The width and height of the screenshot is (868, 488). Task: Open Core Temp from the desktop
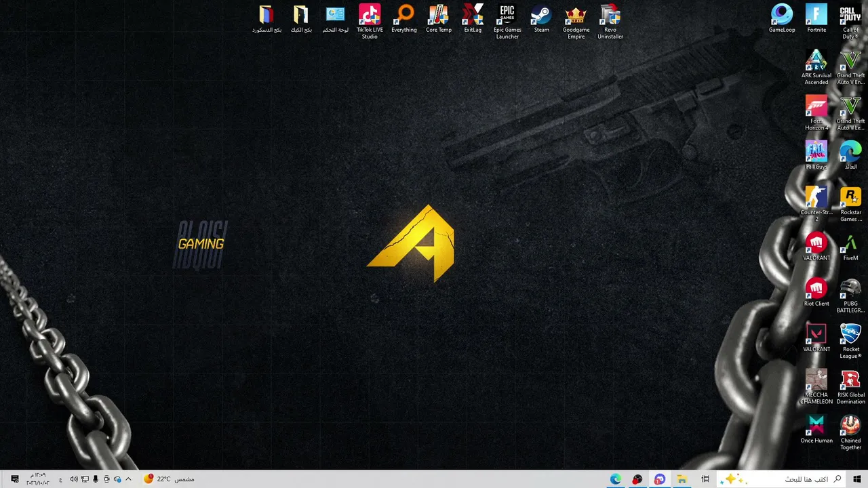coord(439,19)
